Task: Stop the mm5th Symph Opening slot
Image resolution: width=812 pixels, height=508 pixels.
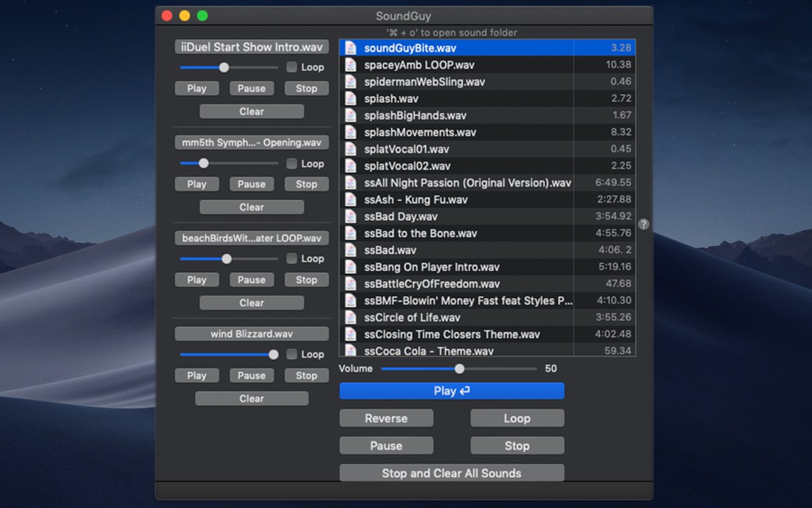Action: tap(307, 184)
